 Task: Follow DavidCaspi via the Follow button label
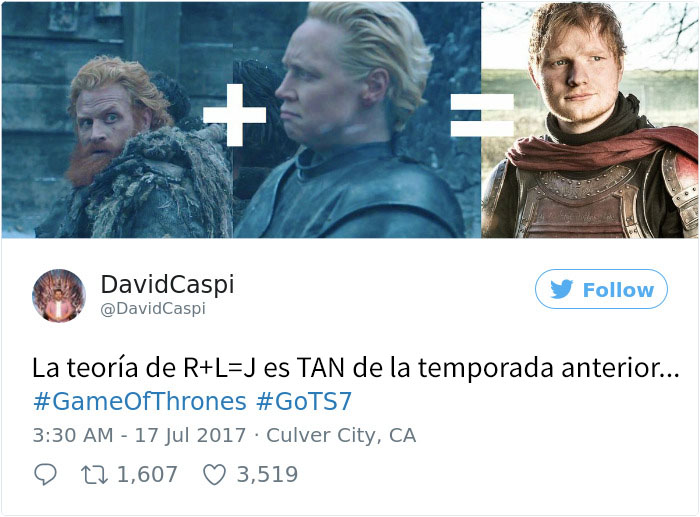[x=618, y=290]
